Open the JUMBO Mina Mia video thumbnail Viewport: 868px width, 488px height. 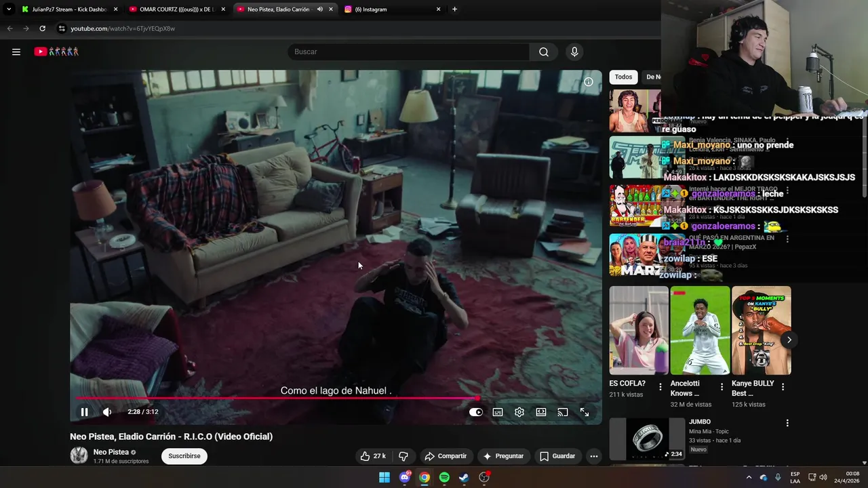[x=647, y=439]
